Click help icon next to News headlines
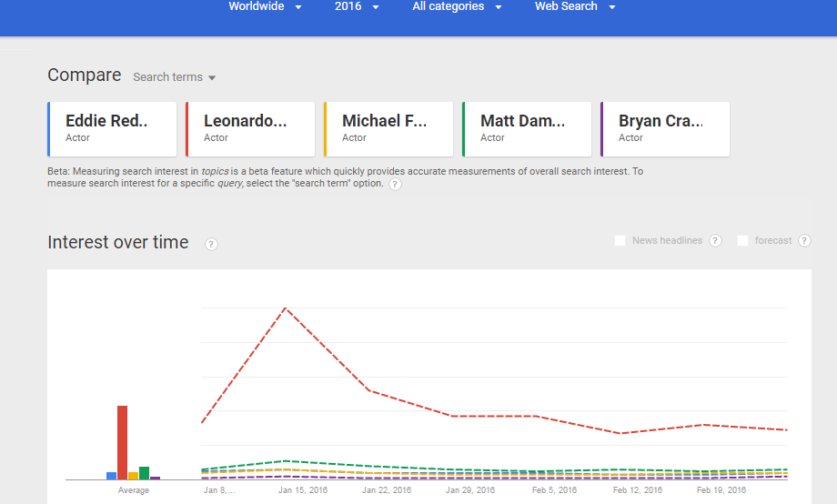Screen dimensions: 837x504 tap(715, 241)
